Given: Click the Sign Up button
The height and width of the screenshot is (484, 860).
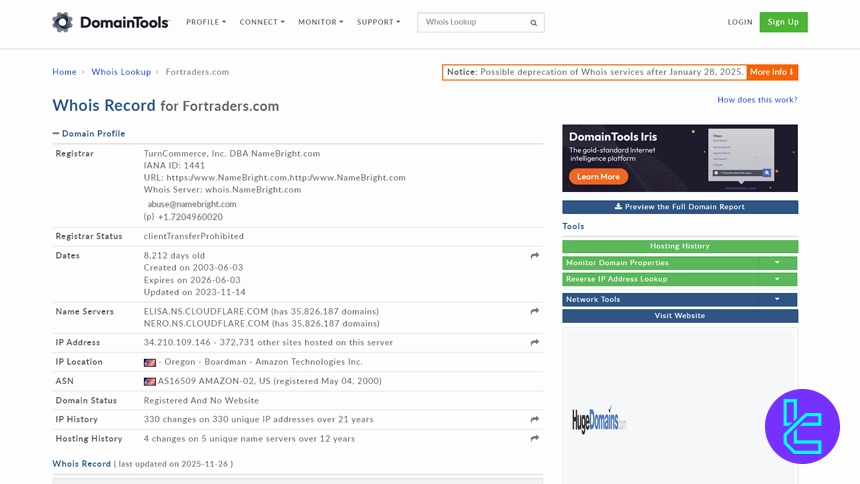Looking at the screenshot, I should pyautogui.click(x=783, y=22).
